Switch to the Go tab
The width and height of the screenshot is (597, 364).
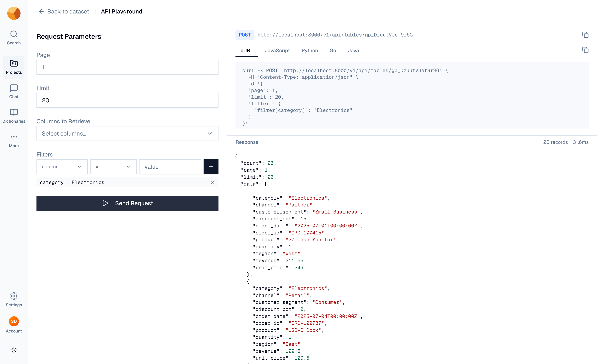pos(333,50)
